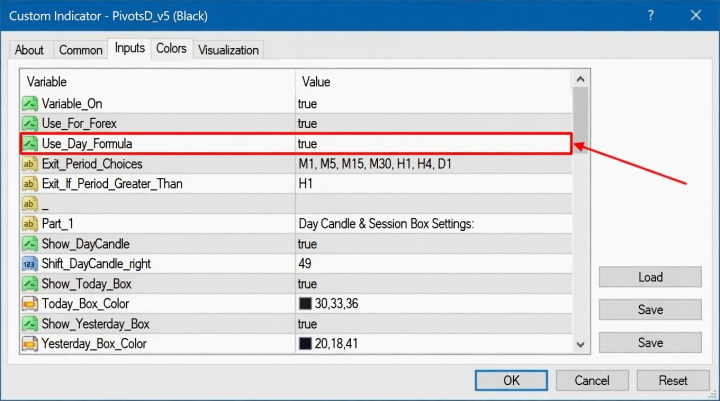Click the Show_Today_Box boolean type icon
The height and width of the screenshot is (401, 720).
coord(30,284)
